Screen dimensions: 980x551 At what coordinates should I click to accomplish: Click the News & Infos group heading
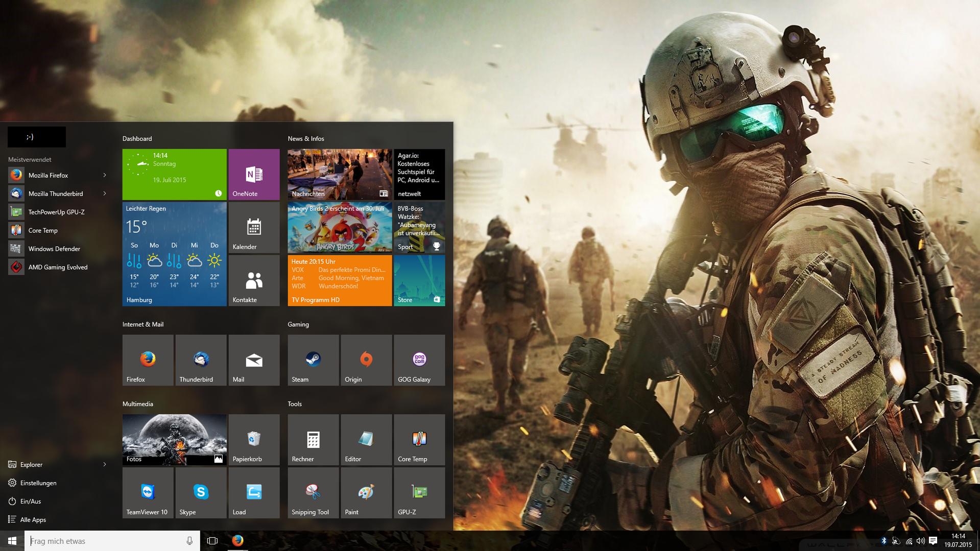click(x=306, y=138)
